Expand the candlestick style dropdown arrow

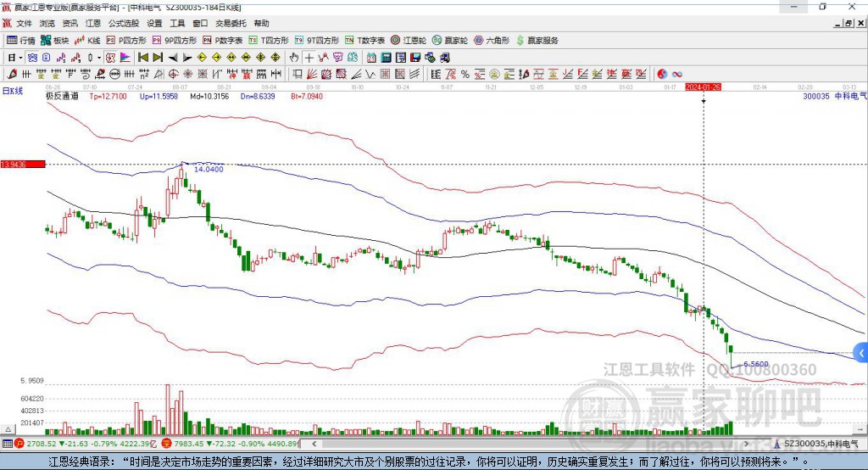coord(99,58)
